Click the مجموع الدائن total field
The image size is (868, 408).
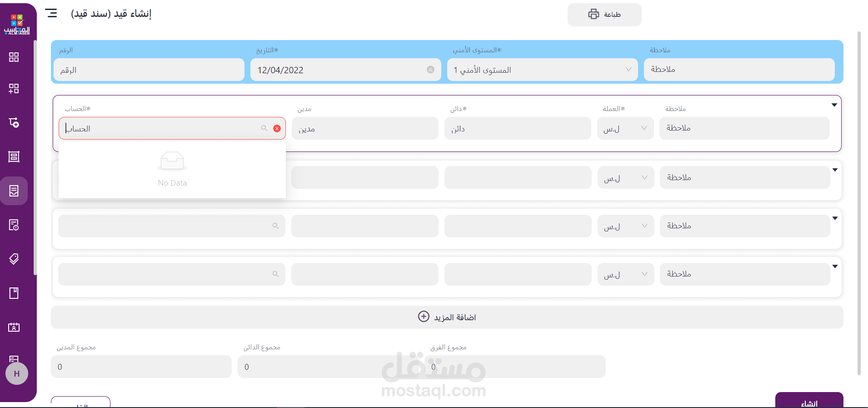328,367
